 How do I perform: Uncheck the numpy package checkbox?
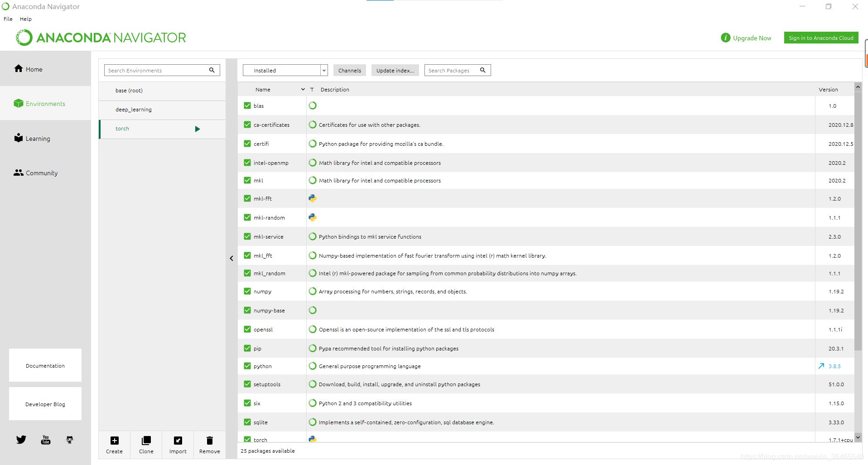point(247,291)
